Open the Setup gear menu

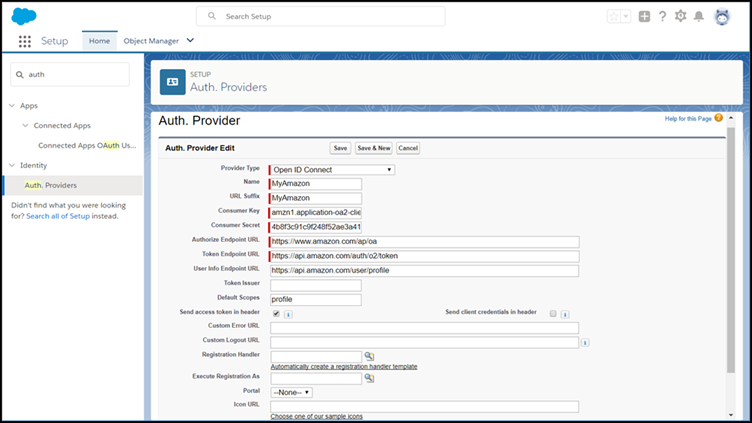681,16
